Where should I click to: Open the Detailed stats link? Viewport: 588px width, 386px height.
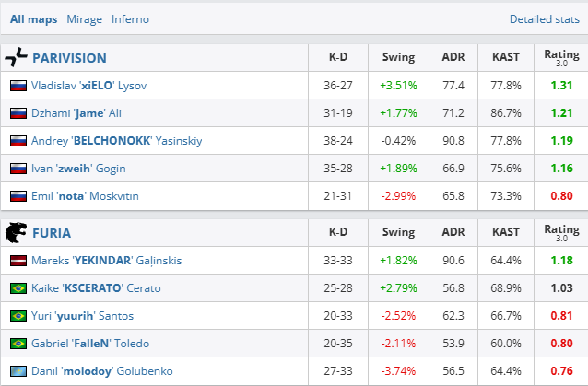[x=547, y=19]
